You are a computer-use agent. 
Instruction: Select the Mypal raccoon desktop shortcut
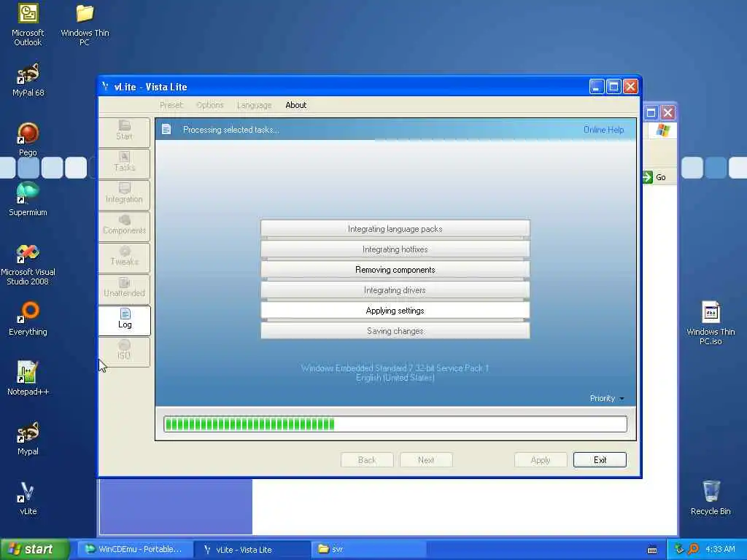pos(28,438)
